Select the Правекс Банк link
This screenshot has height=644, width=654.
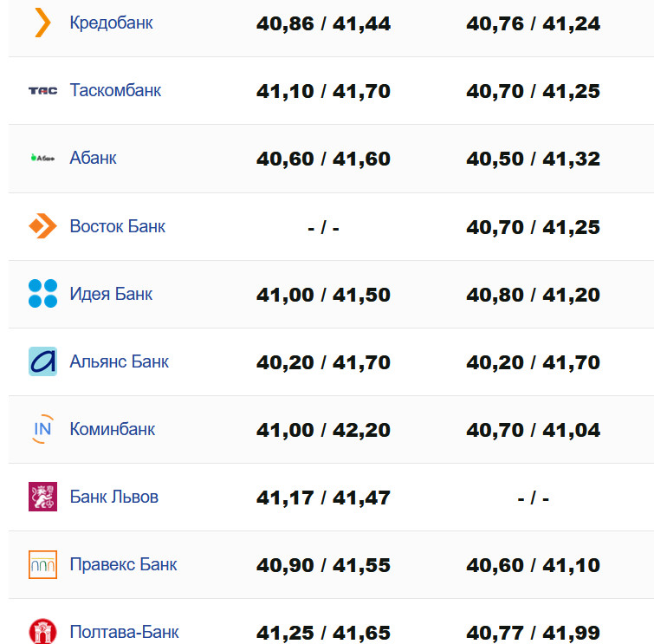(x=123, y=564)
